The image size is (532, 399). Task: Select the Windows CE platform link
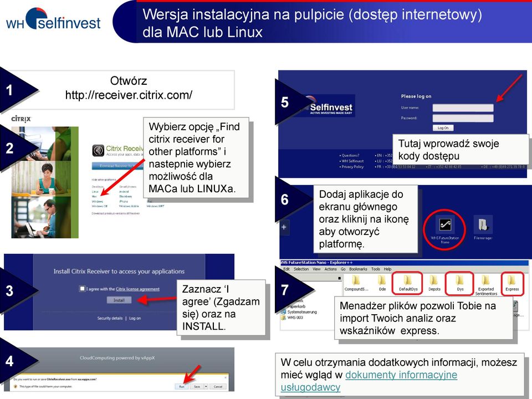coord(99,206)
